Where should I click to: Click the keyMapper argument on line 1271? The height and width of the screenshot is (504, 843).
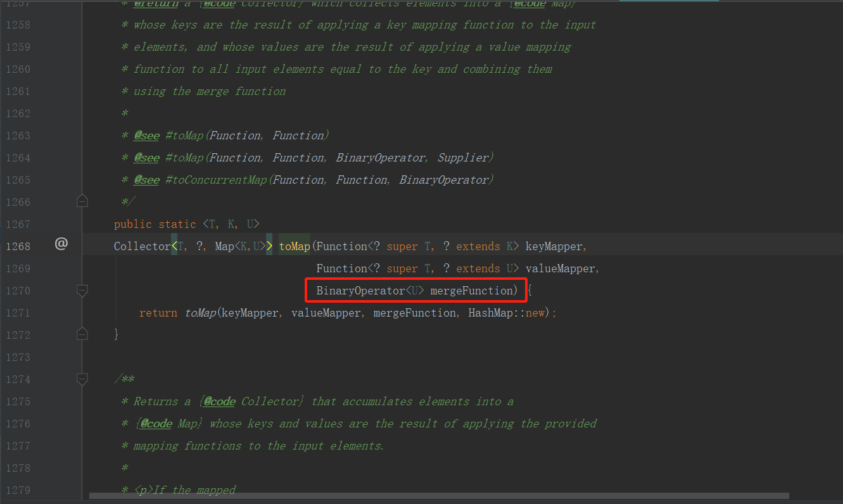250,313
